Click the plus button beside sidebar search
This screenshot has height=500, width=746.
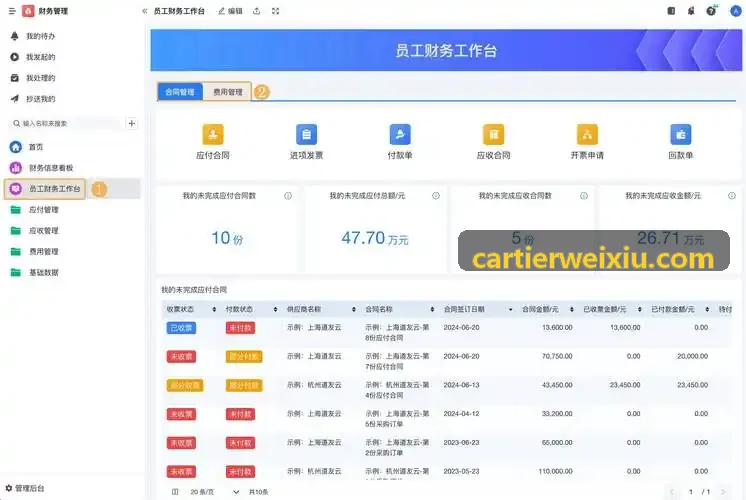[132, 124]
